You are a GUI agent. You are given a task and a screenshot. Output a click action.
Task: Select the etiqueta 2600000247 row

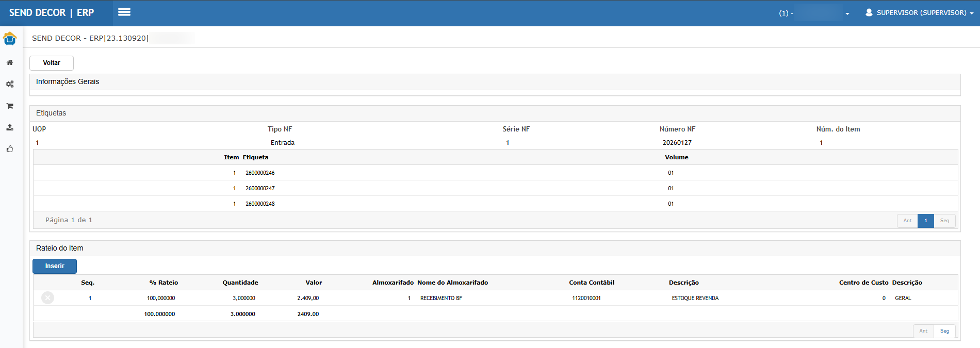[260, 188]
